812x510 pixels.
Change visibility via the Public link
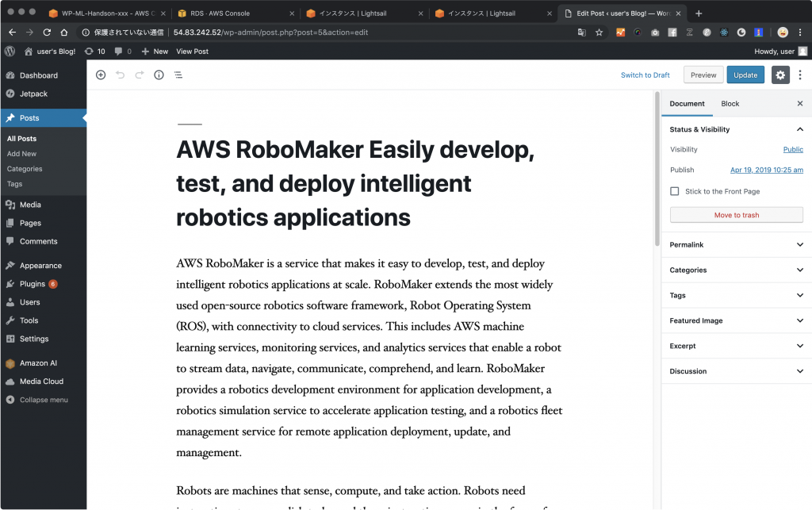click(793, 150)
